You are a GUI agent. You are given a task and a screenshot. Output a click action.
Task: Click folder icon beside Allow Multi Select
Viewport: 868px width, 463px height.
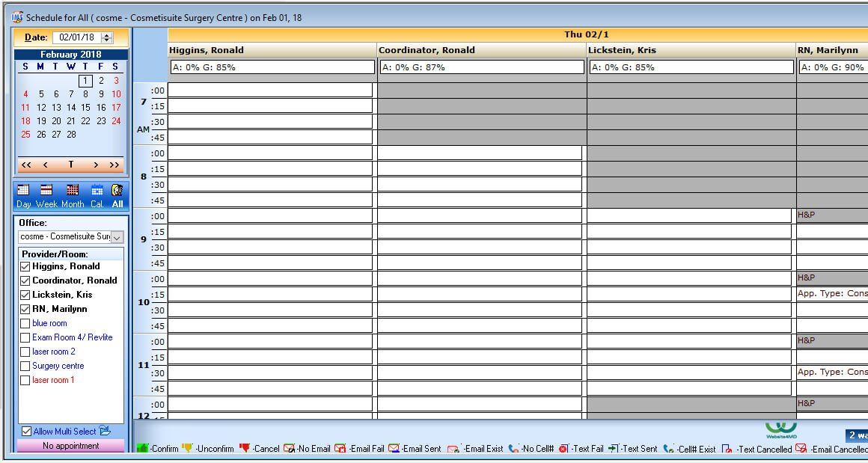click(105, 431)
